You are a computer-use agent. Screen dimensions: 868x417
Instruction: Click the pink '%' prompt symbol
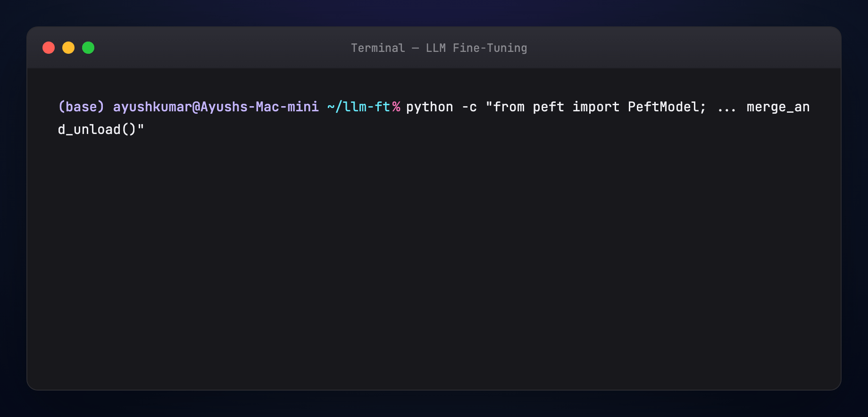396,107
